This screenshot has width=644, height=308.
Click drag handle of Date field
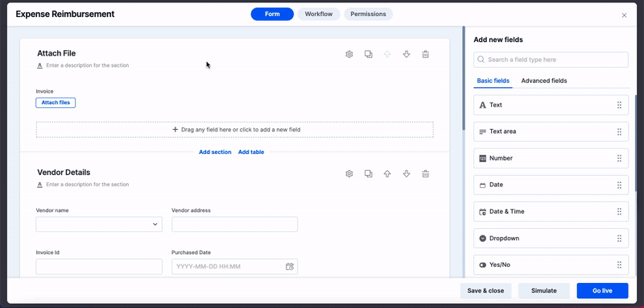619,185
